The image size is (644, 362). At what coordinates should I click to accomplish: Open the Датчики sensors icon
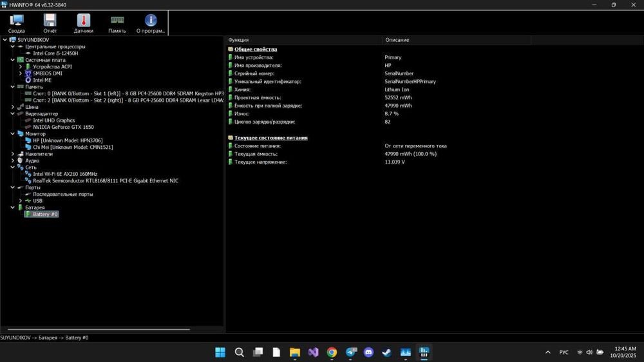pos(83,23)
